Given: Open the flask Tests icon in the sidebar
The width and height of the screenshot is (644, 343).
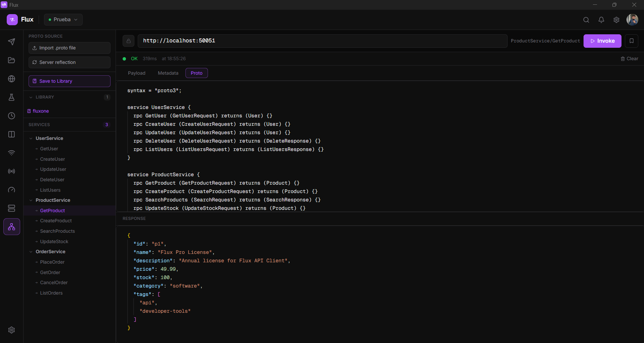Looking at the screenshot, I should (11, 97).
